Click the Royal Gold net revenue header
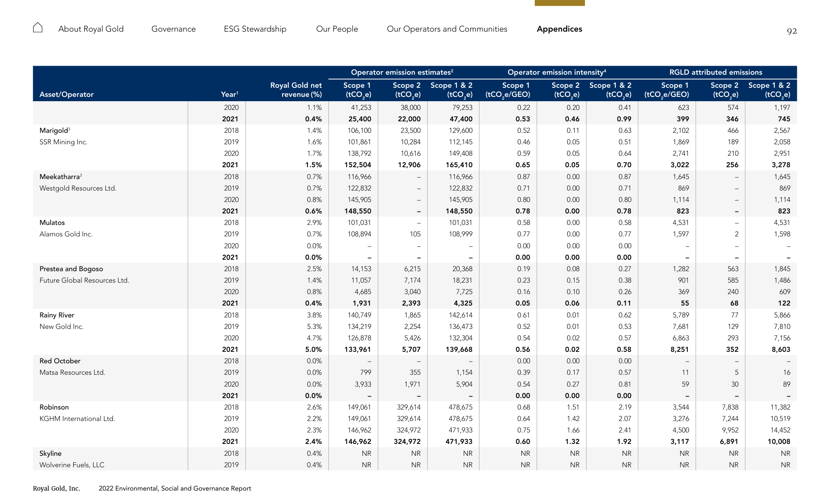Screen dimensions: 830x504 (x=296, y=90)
